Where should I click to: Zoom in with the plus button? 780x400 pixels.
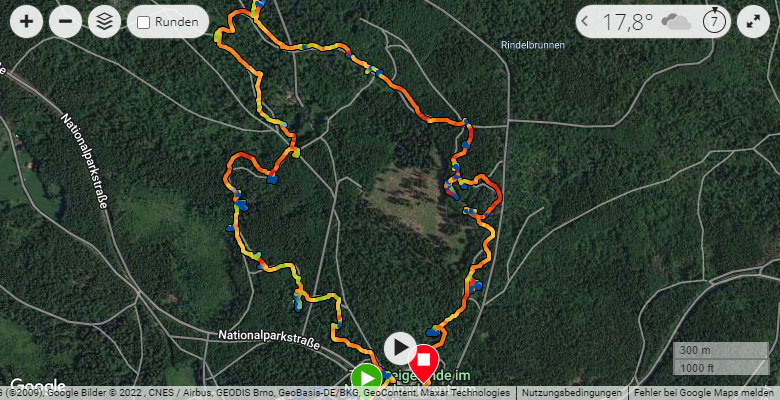click(x=26, y=21)
